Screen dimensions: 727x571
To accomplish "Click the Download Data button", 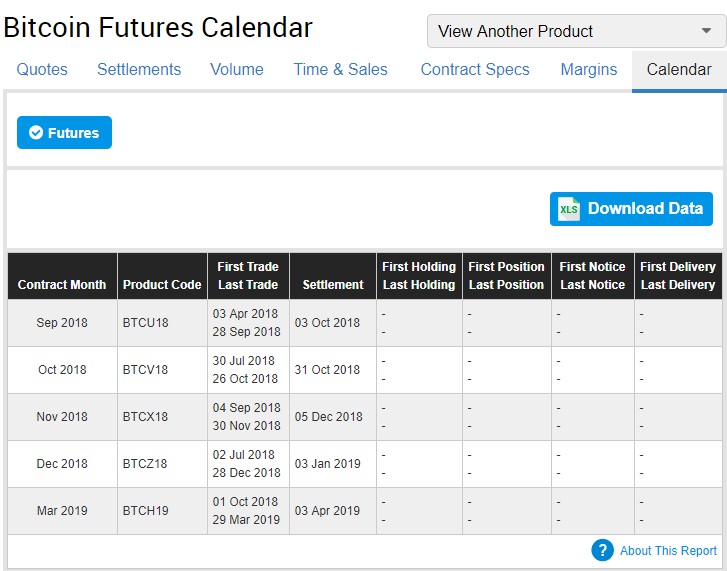I will coord(631,209).
